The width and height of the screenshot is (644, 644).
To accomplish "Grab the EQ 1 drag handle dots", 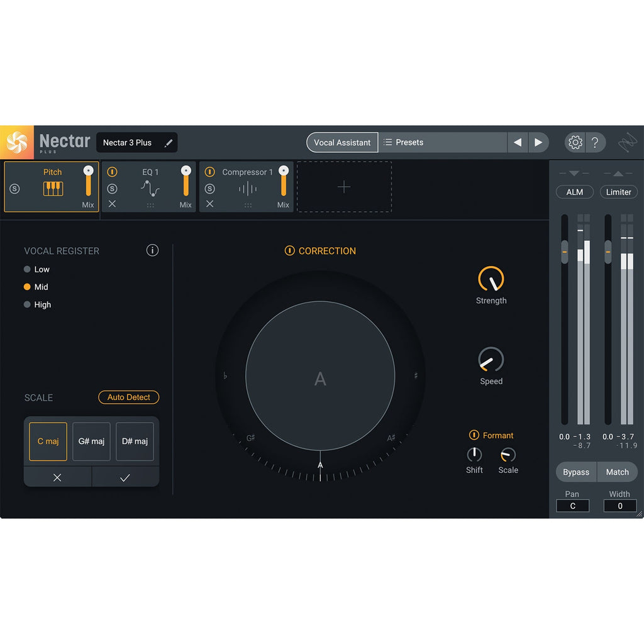I will click(150, 205).
